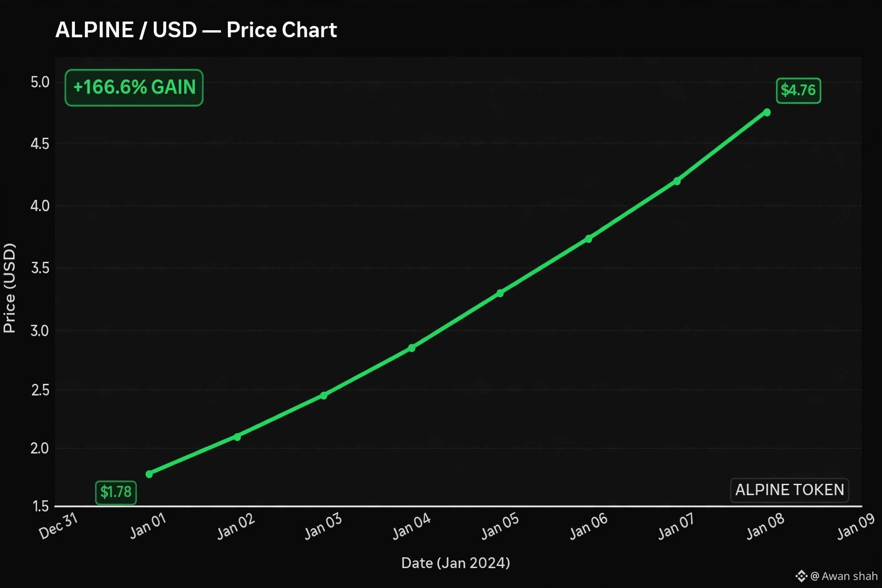This screenshot has width=882, height=588.
Task: Click the +166.6% GAIN badge
Action: point(134,88)
